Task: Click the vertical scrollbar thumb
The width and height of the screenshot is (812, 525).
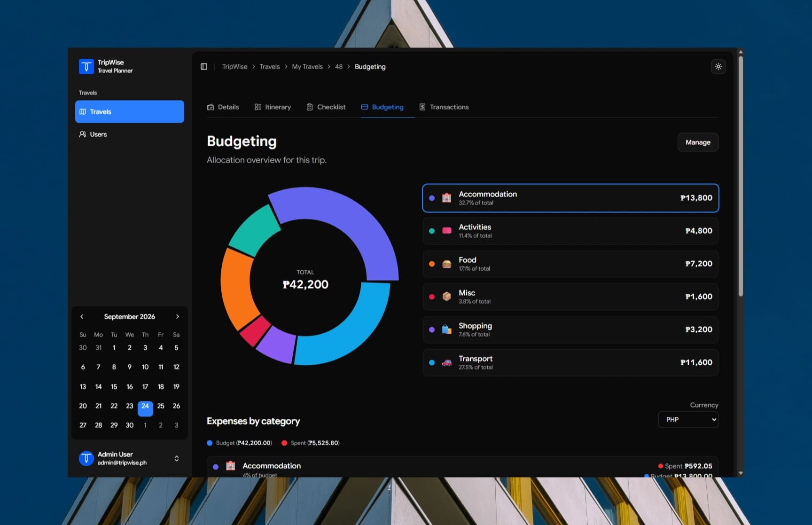Action: pyautogui.click(x=741, y=176)
